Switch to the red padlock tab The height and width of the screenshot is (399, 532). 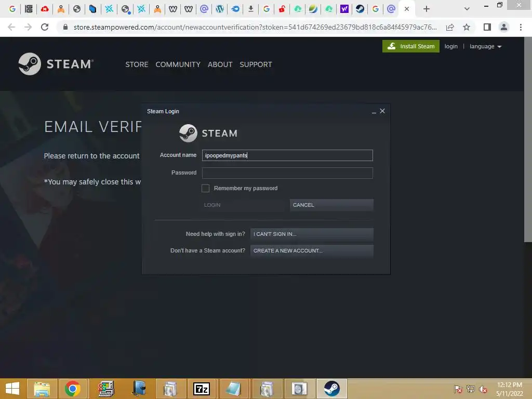tap(282, 9)
